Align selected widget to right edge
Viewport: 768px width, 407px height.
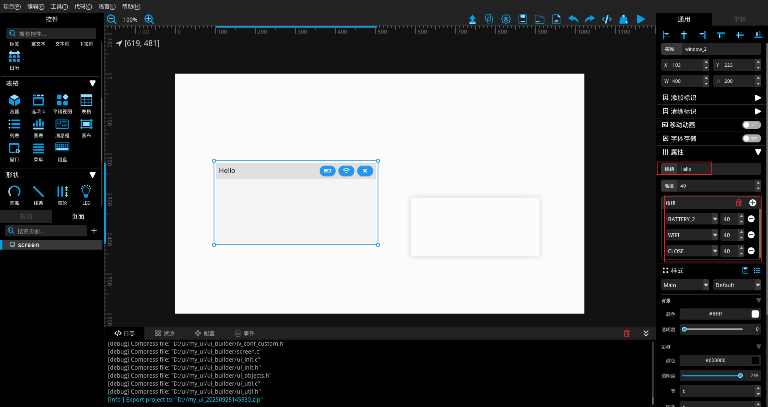(702, 35)
